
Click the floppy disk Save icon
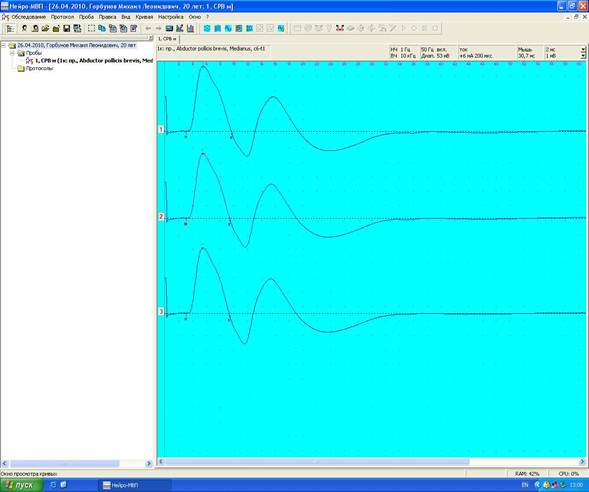(x=66, y=29)
